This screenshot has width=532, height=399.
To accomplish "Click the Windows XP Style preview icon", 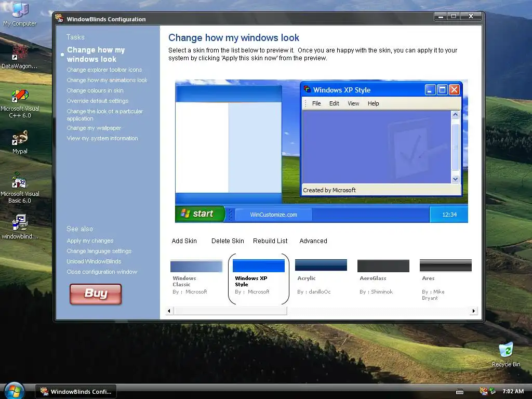I will [308, 89].
